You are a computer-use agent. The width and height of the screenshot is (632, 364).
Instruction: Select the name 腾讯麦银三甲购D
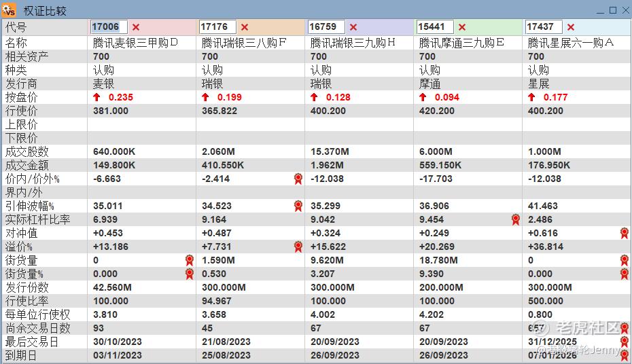pos(135,43)
